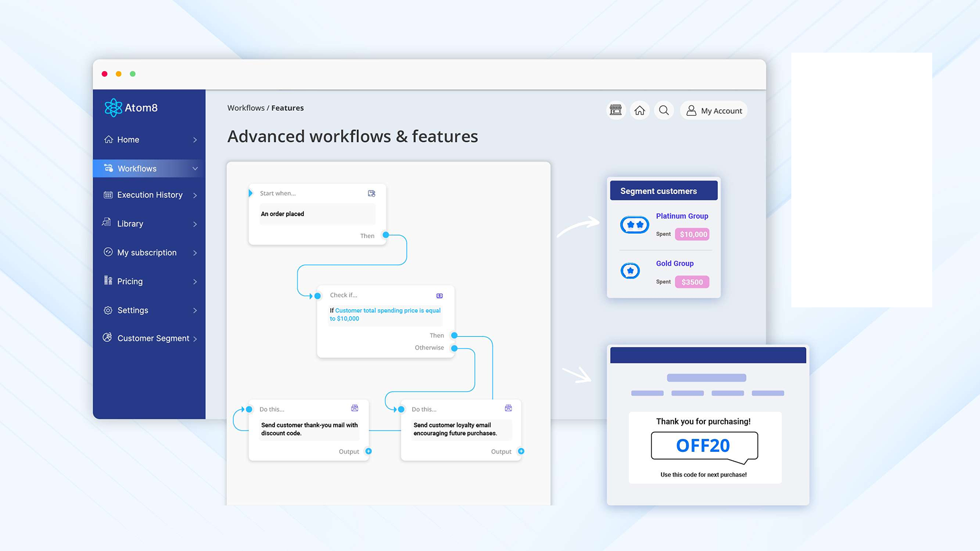Viewport: 980px width, 551px height.
Task: Click the mail icon on the thank-you mail node
Action: tap(355, 408)
